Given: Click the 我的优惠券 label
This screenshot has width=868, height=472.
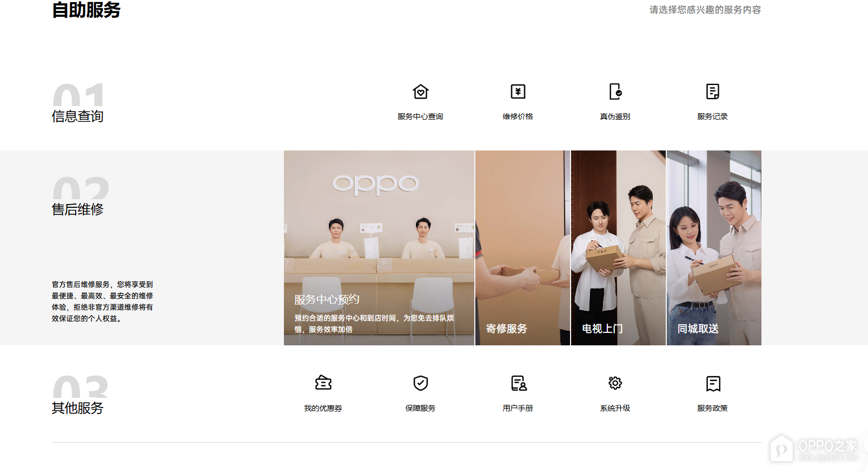Looking at the screenshot, I should [x=323, y=408].
